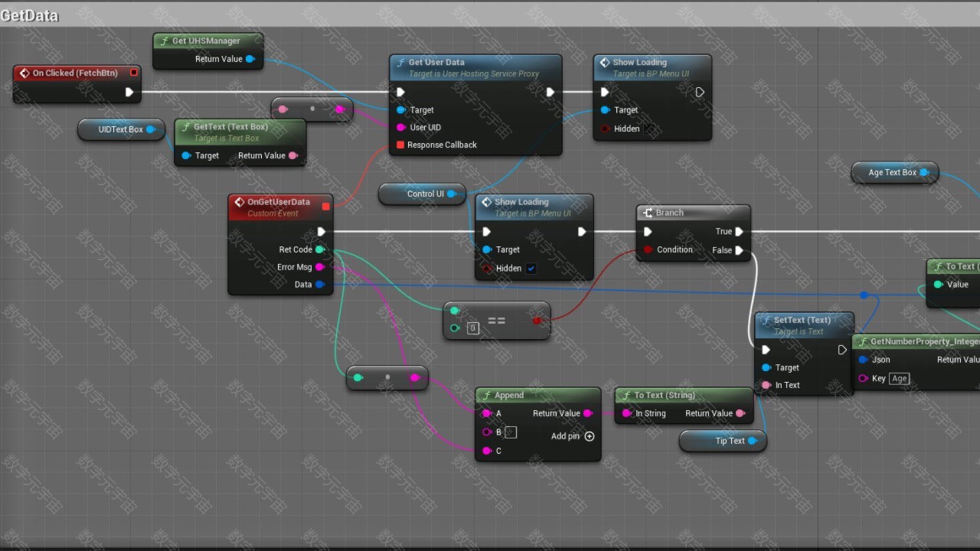Click exec input pin of Branch node

click(x=648, y=231)
